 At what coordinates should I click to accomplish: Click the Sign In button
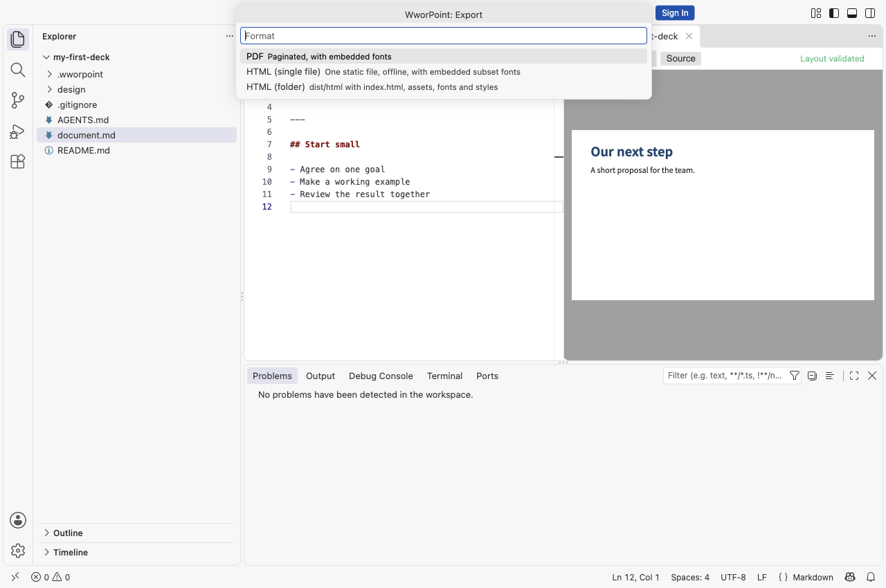point(675,13)
